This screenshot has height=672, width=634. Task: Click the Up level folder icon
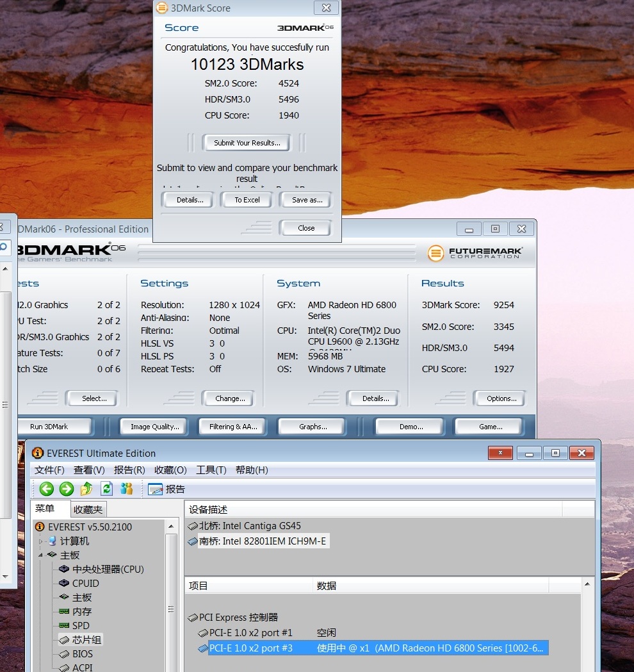(86, 489)
